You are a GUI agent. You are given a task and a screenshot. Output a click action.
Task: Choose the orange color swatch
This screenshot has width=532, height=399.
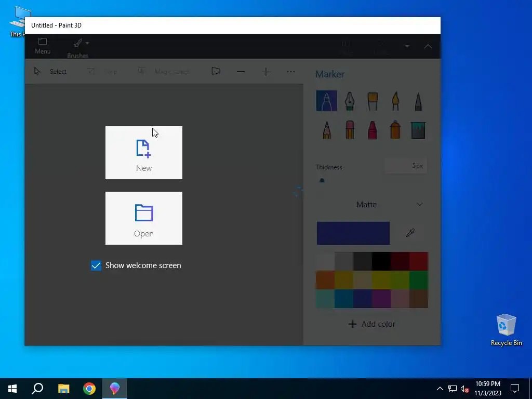[325, 280]
